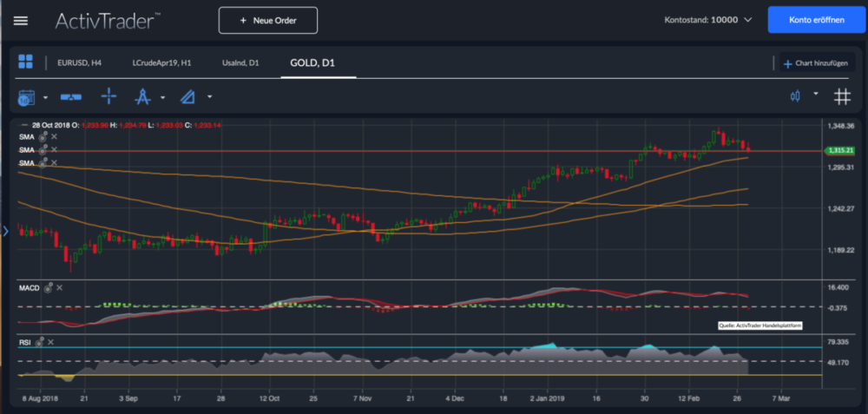Viewport: 868px width, 414px height.
Task: Click the 49.170 RSI scale value
Action: pos(839,363)
